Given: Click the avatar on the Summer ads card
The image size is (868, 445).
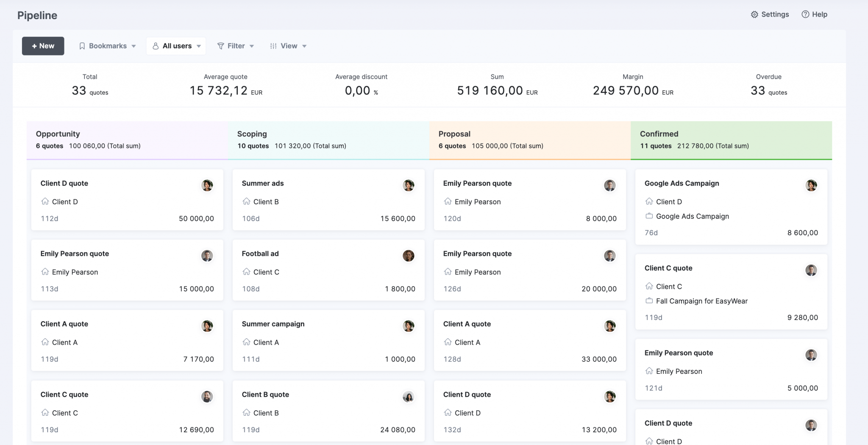Looking at the screenshot, I should tap(408, 185).
